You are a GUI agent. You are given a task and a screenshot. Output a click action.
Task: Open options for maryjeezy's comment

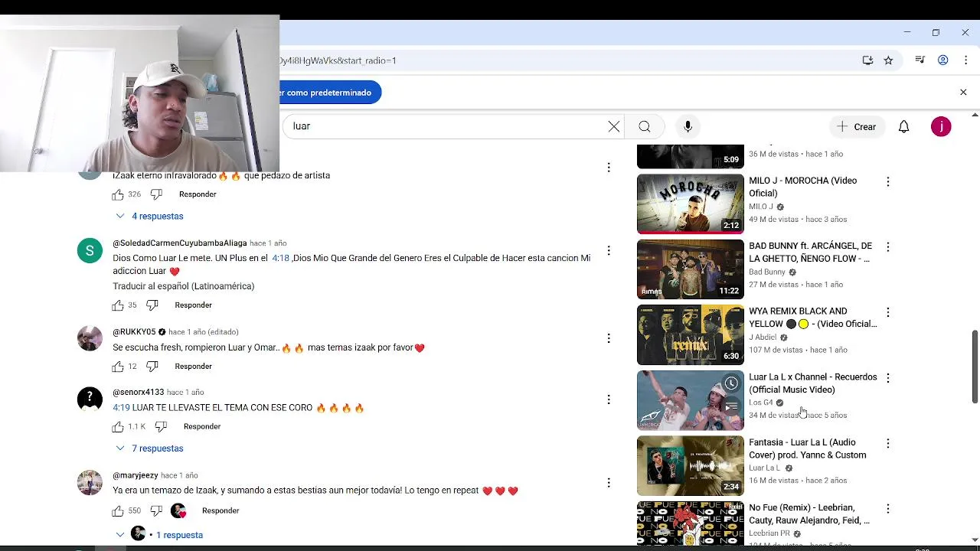pos(609,483)
